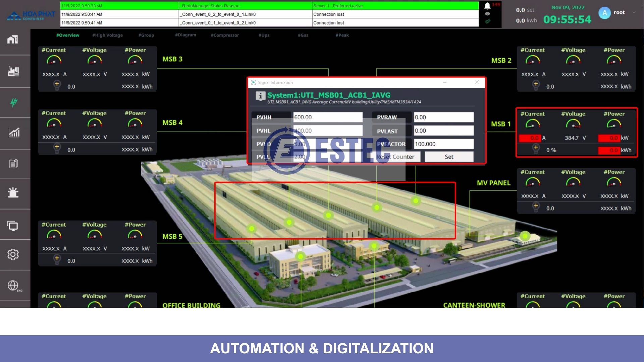The height and width of the screenshot is (362, 644).
Task: Minimize the Signal Information dialog
Action: tap(445, 82)
